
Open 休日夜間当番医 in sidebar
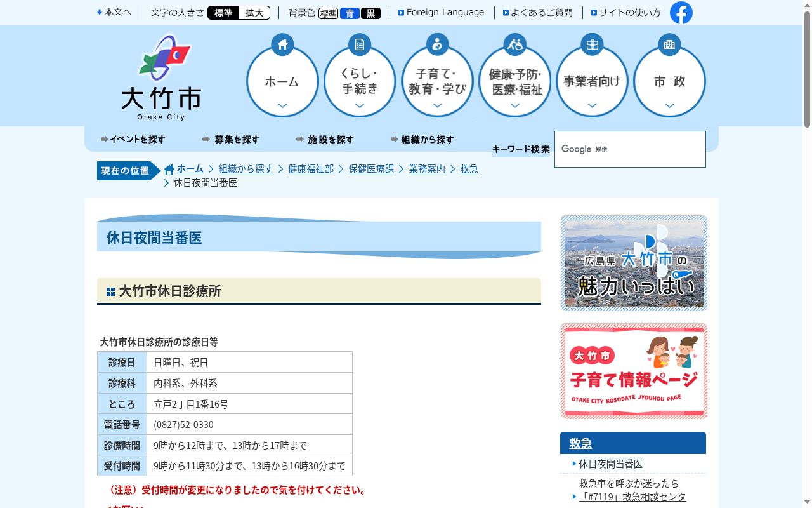[611, 464]
